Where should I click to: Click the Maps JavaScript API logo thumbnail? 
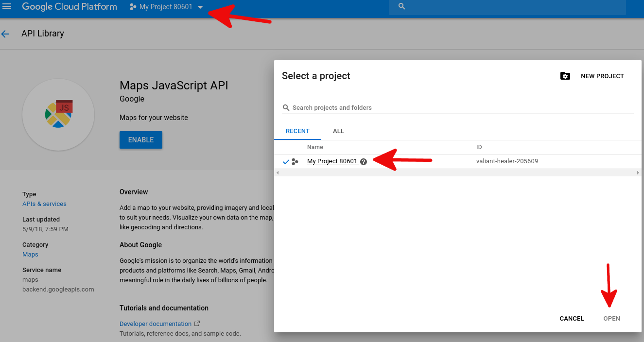click(58, 115)
